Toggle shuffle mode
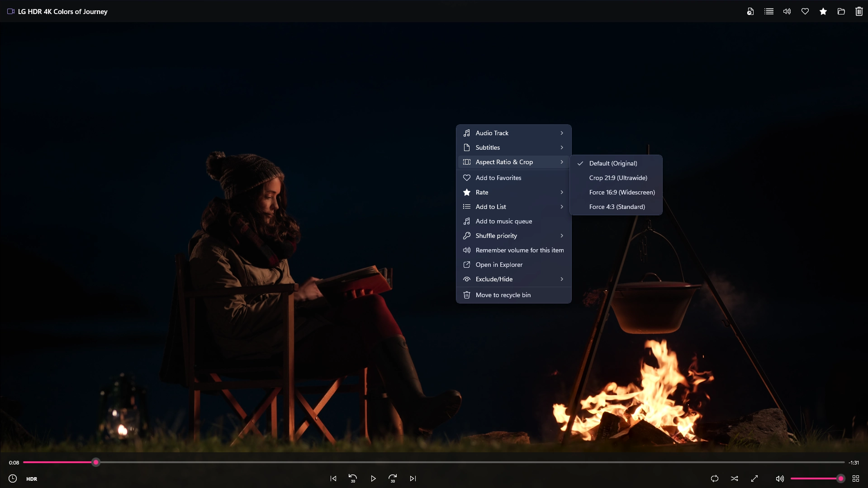Viewport: 868px width, 488px height. click(x=735, y=479)
